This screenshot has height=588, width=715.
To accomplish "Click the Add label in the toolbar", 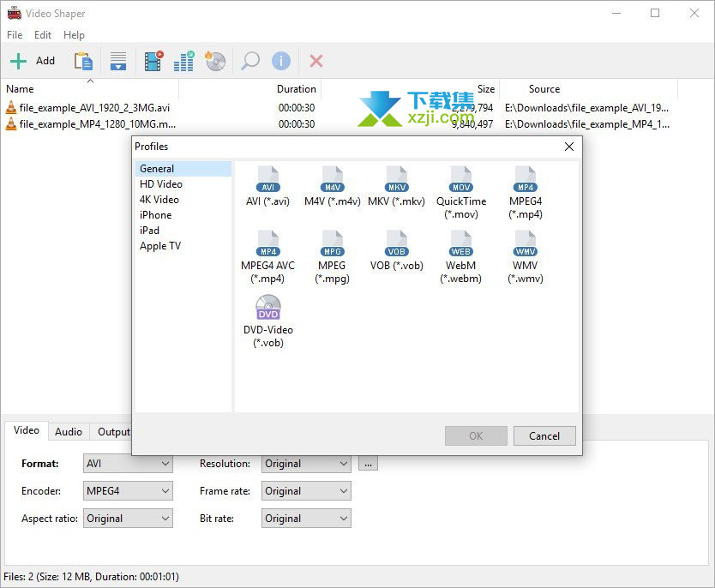I will pos(45,61).
